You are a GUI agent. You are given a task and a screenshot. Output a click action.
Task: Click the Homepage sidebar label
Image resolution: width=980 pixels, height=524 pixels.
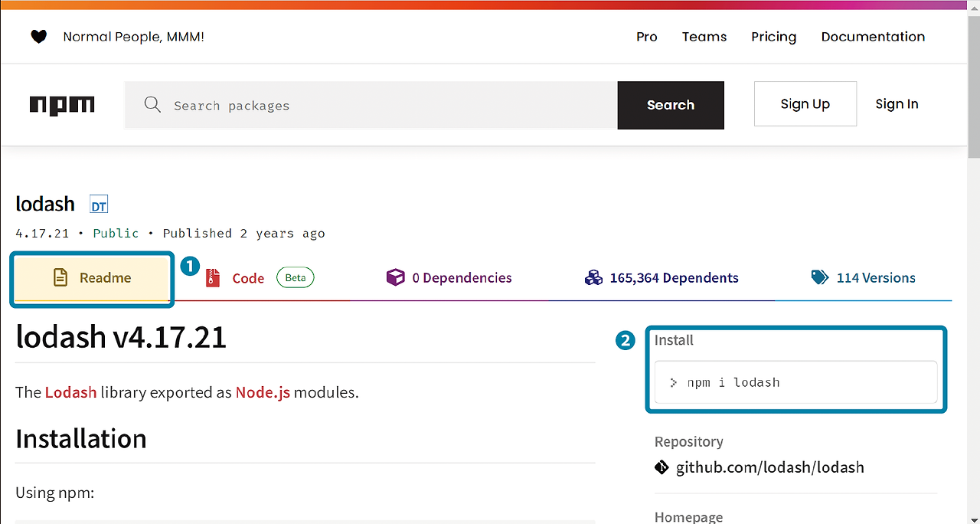[x=688, y=517]
